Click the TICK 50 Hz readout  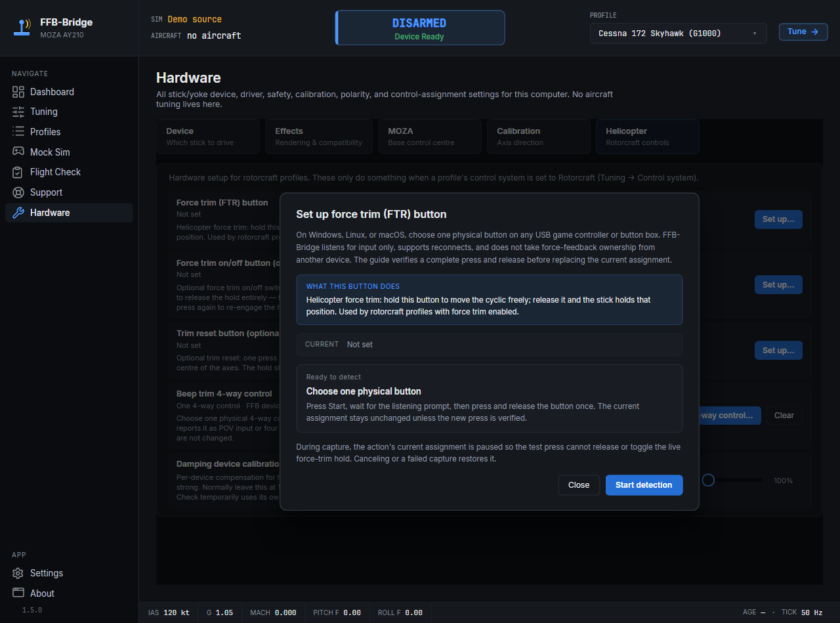[x=802, y=612]
